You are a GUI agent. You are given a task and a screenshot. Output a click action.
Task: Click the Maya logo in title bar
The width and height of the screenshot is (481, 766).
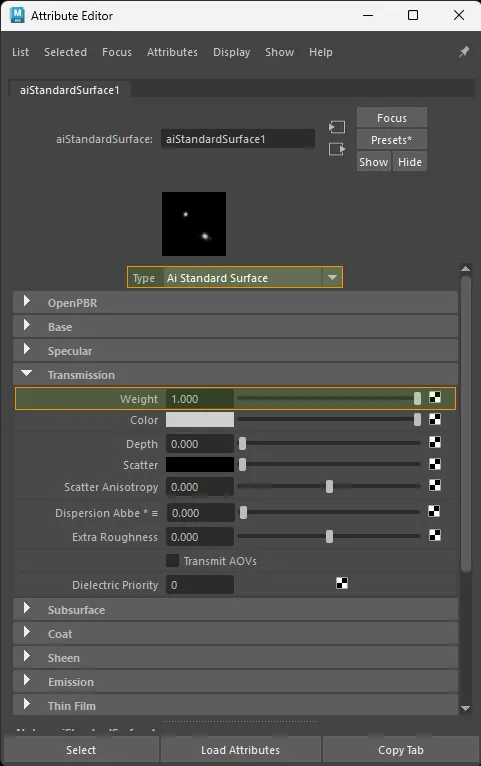coord(17,15)
